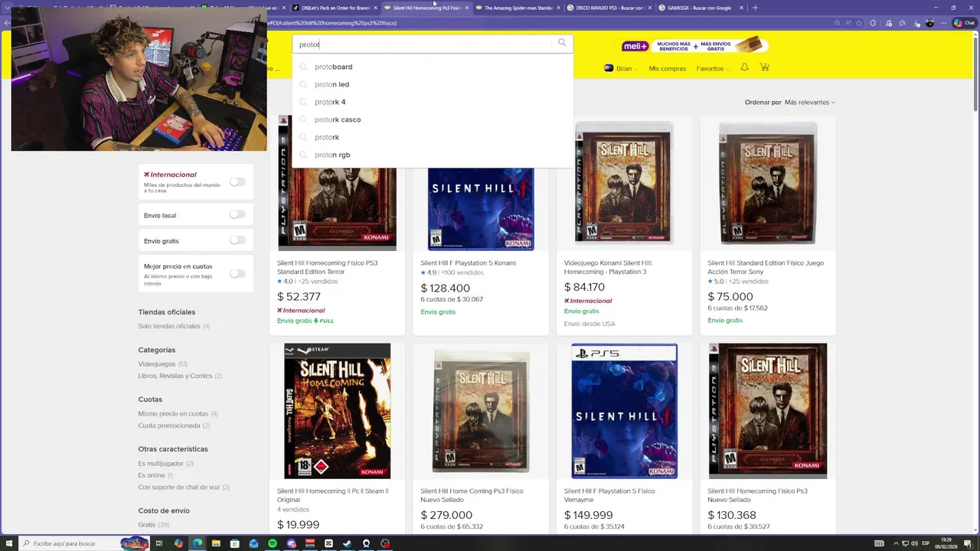Open Task View in the taskbar
980x551 pixels.
(159, 543)
